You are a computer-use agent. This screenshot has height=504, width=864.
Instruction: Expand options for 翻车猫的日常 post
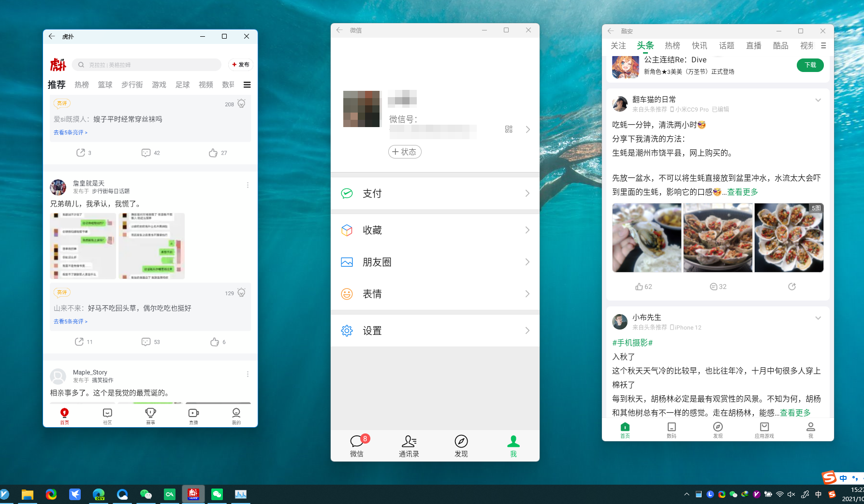tap(818, 100)
